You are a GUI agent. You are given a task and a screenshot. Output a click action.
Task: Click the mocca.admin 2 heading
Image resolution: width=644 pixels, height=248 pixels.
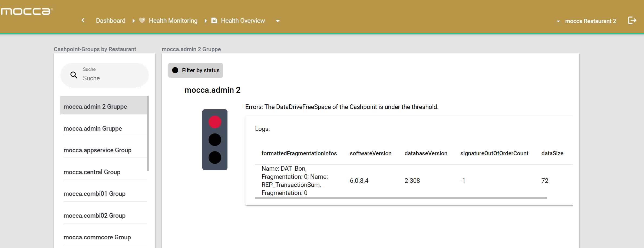212,90
